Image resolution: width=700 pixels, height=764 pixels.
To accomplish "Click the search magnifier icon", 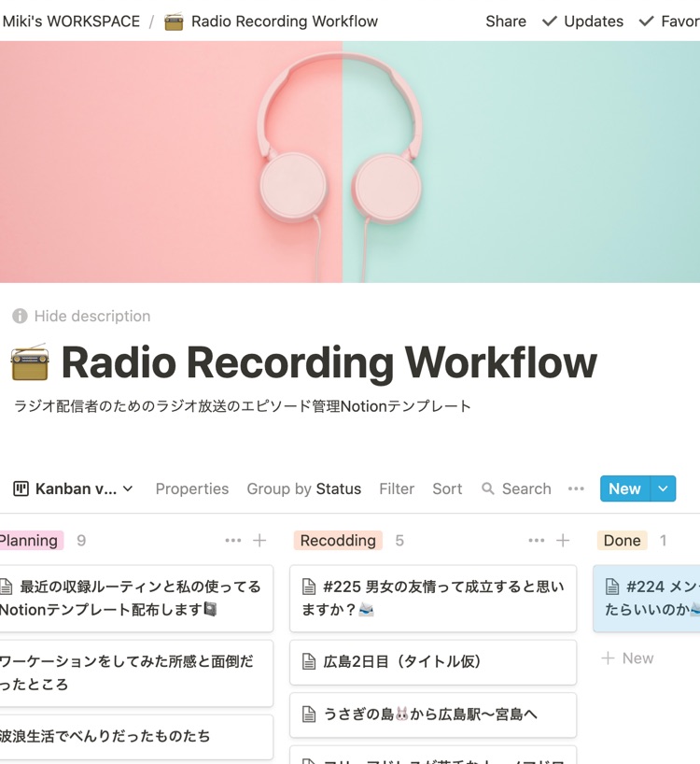I will 488,488.
